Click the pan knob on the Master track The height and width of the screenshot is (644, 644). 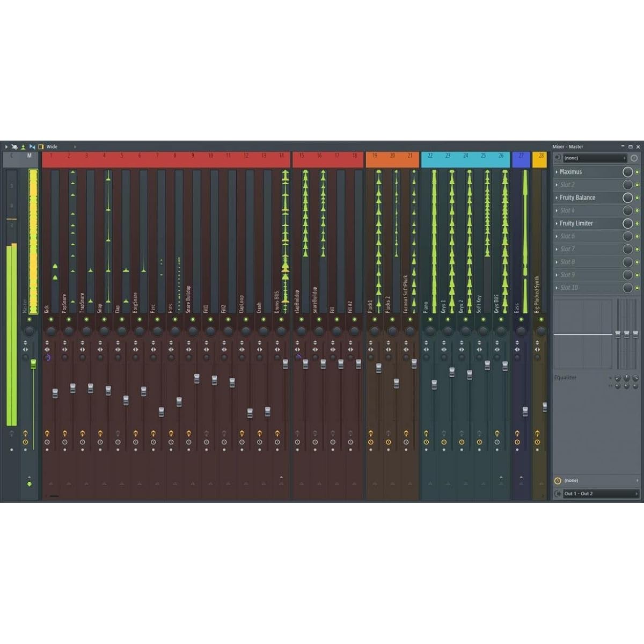pos(29,330)
